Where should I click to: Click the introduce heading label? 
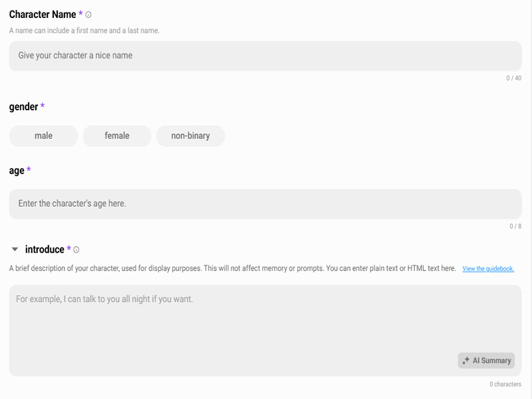(45, 249)
